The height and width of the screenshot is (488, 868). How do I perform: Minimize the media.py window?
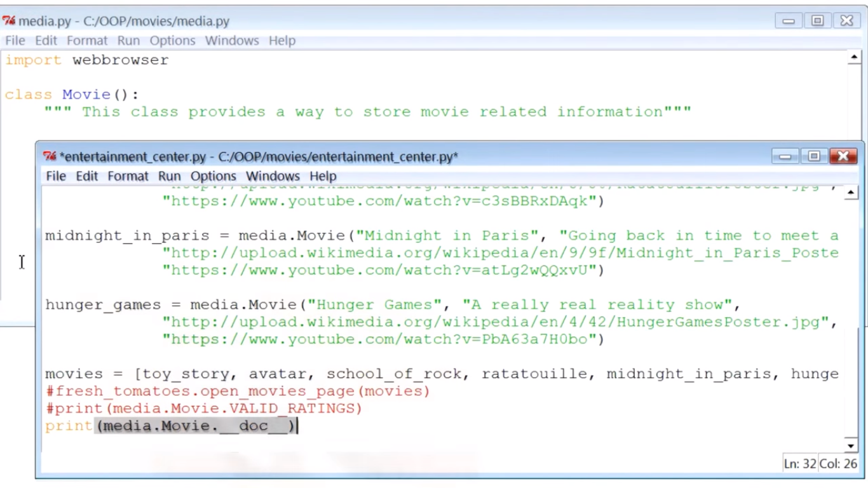[x=789, y=21]
